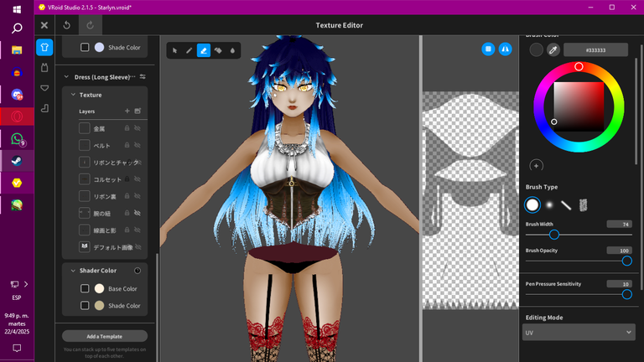The width and height of the screenshot is (644, 362).
Task: Open the shirt-shaped clothing category tab
Action: click(x=44, y=47)
